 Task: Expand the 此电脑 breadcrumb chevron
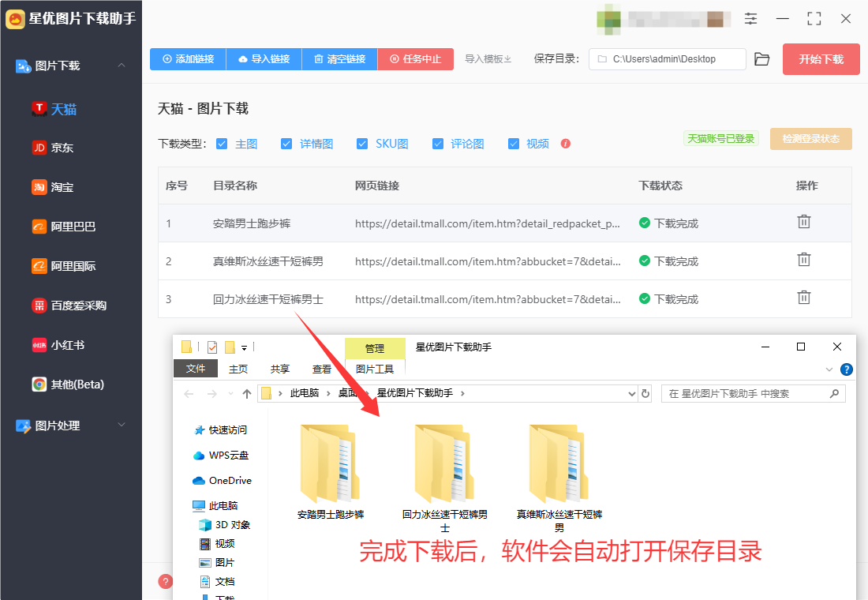click(x=328, y=393)
